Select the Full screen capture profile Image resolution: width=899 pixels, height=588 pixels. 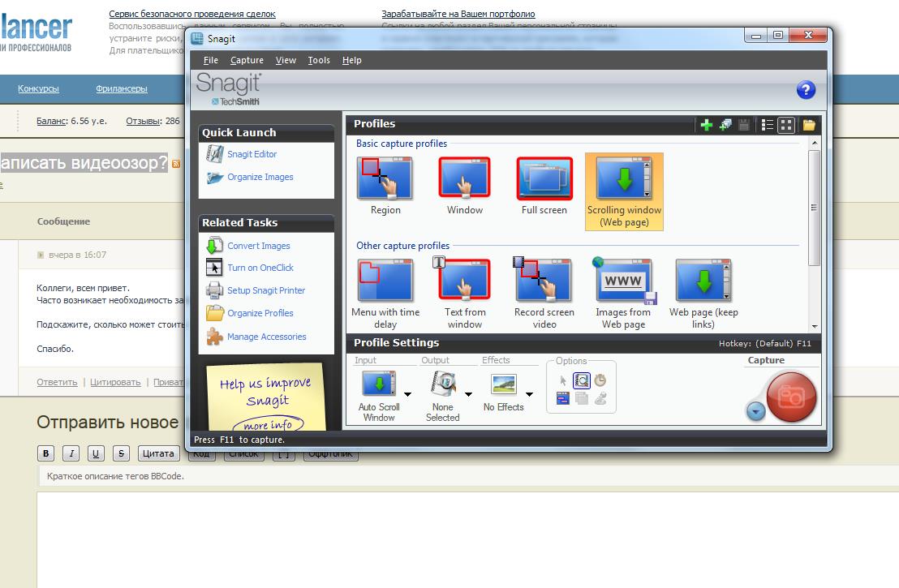[x=544, y=179]
